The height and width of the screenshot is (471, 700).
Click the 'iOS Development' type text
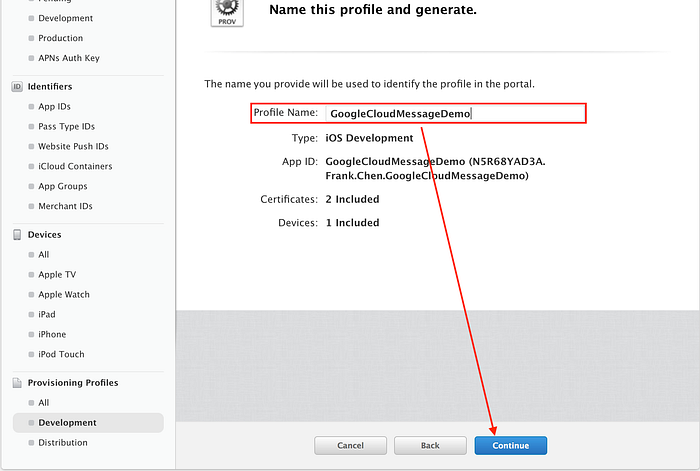point(369,138)
